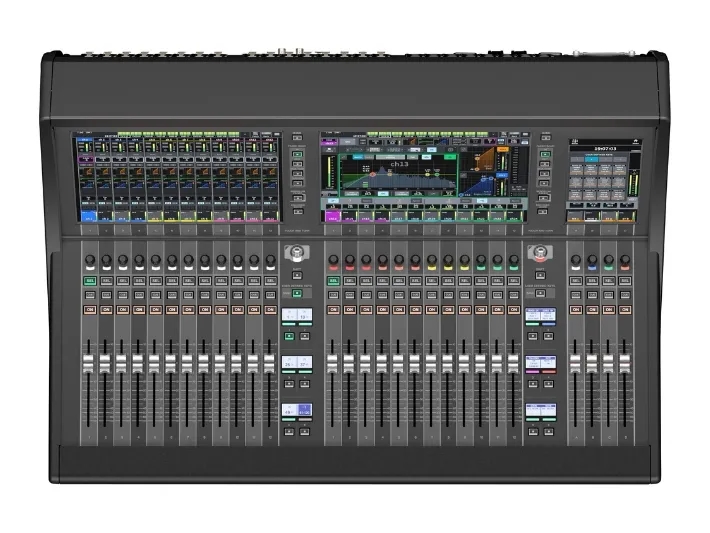Toggle CUE on center bank strip 5
Screen dimensions: 710x533
[x=399, y=295]
